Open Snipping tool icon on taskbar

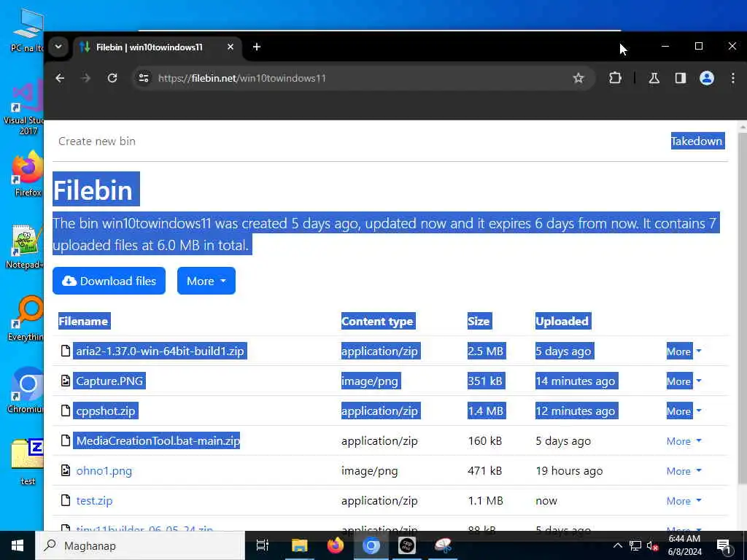click(x=443, y=545)
